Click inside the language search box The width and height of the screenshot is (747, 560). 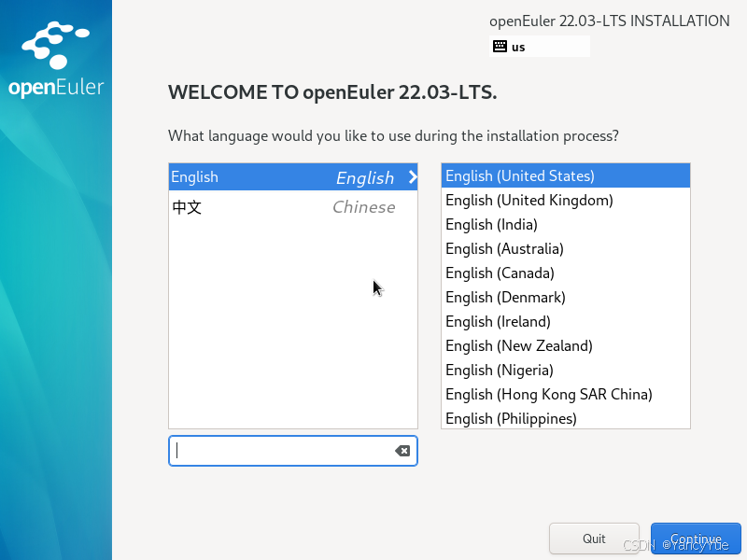click(280, 451)
